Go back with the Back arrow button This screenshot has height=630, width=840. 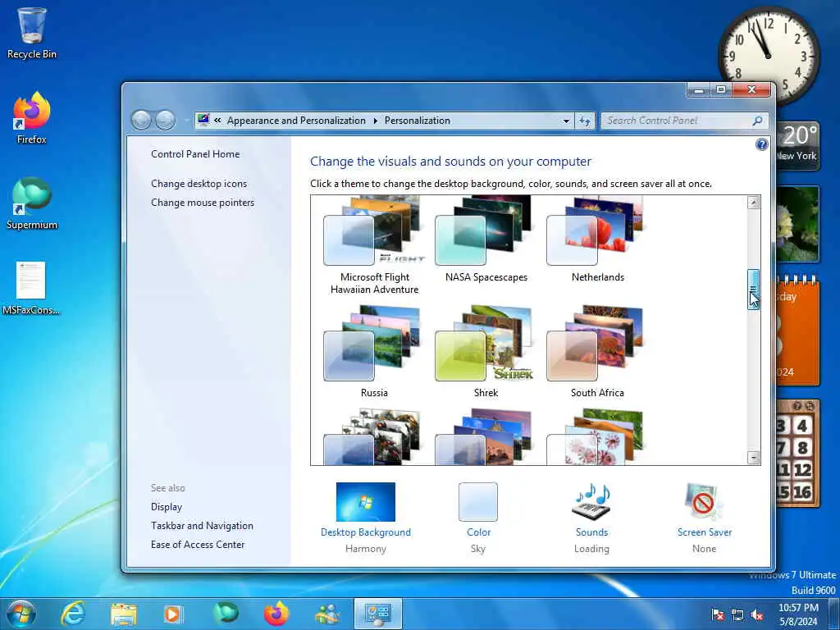click(141, 121)
